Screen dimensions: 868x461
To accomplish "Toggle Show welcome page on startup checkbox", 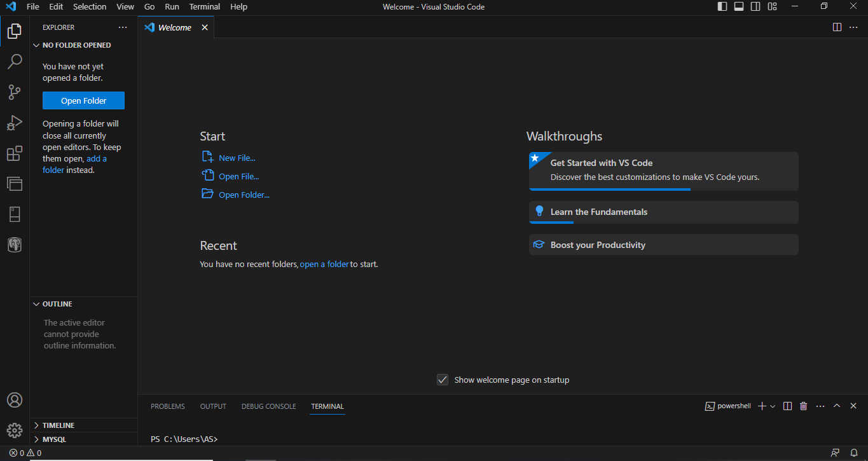I will 443,380.
